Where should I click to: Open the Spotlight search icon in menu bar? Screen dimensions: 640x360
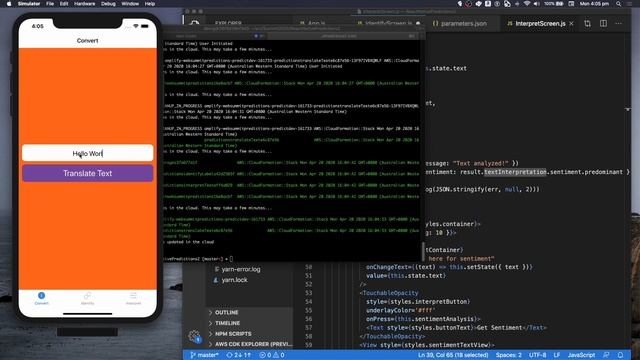pyautogui.click(x=619, y=4)
